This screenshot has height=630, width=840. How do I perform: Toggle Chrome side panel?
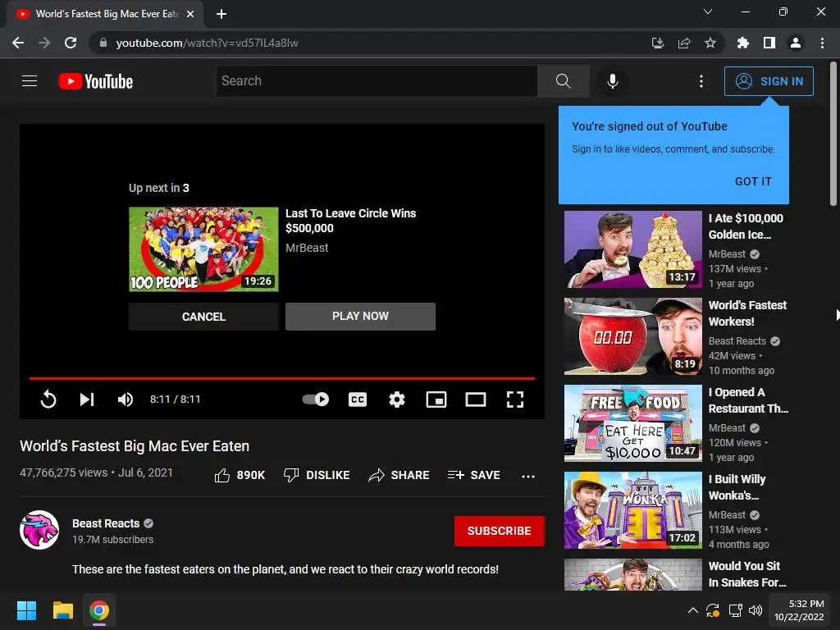tap(769, 43)
